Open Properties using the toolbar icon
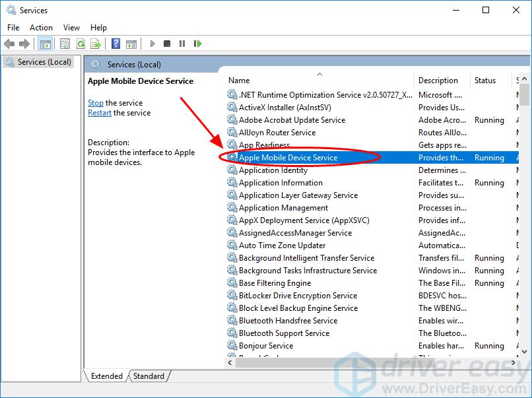The width and height of the screenshot is (532, 398). point(65,44)
